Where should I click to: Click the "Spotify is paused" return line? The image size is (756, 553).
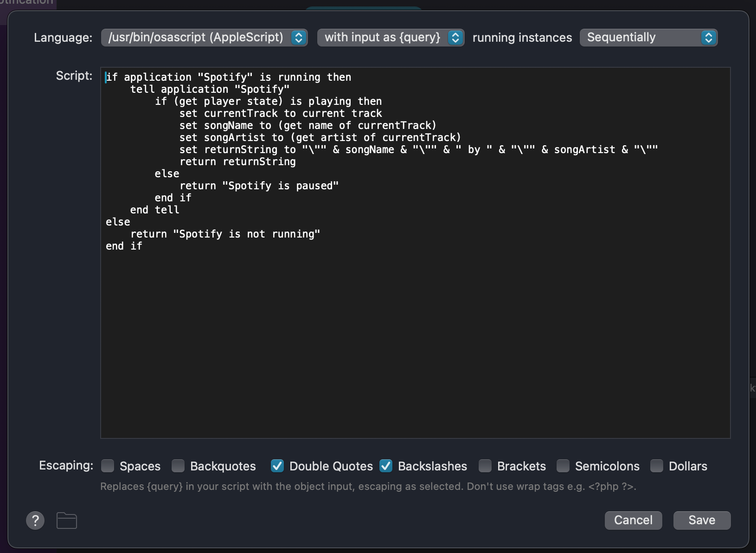[x=259, y=186]
